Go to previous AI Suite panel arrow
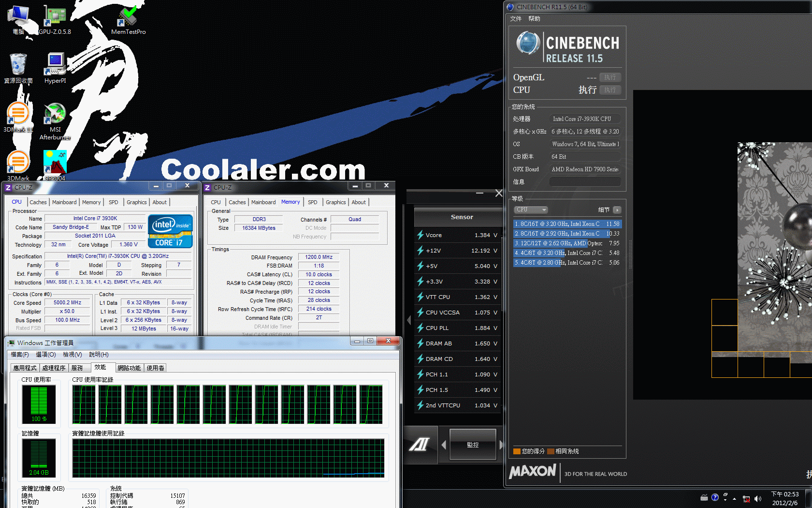Screen dimensions: 812x508 pos(444,445)
